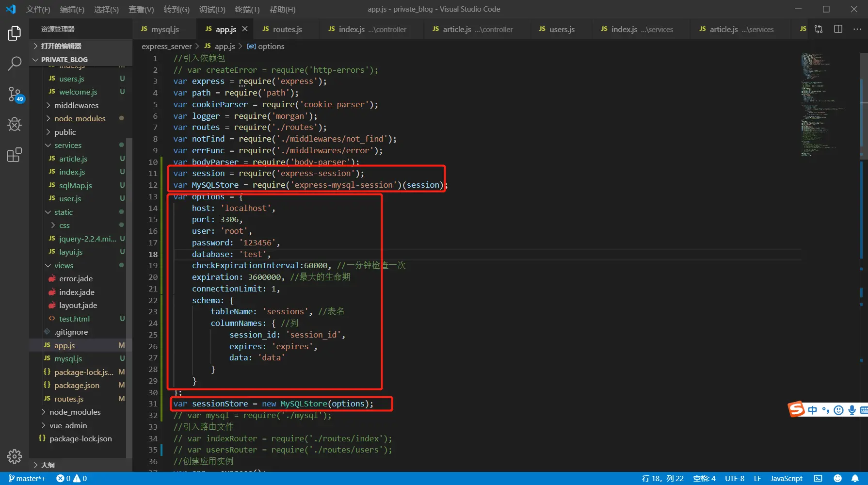The height and width of the screenshot is (485, 868).
Task: Close the app.js editor tab
Action: [245, 29]
